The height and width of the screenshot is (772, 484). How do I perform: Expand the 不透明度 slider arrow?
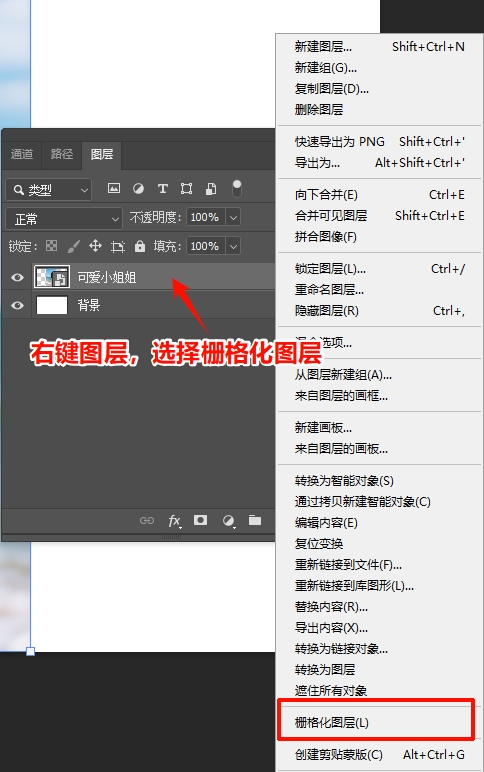(233, 217)
